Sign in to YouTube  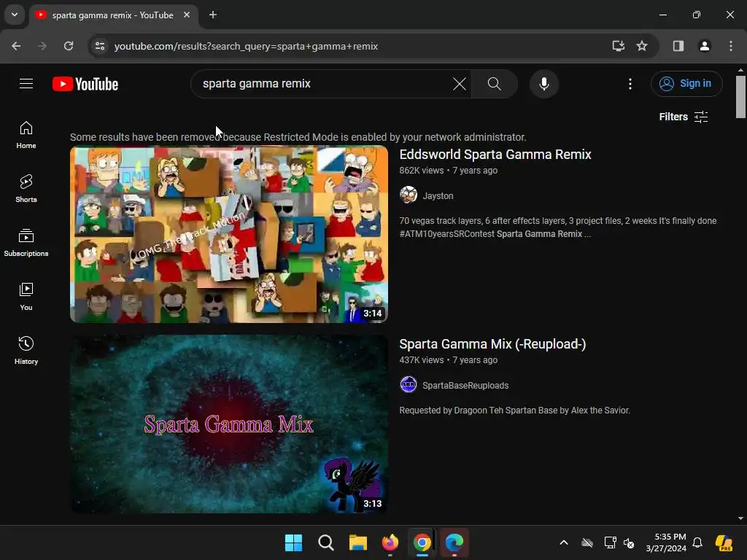click(x=686, y=84)
